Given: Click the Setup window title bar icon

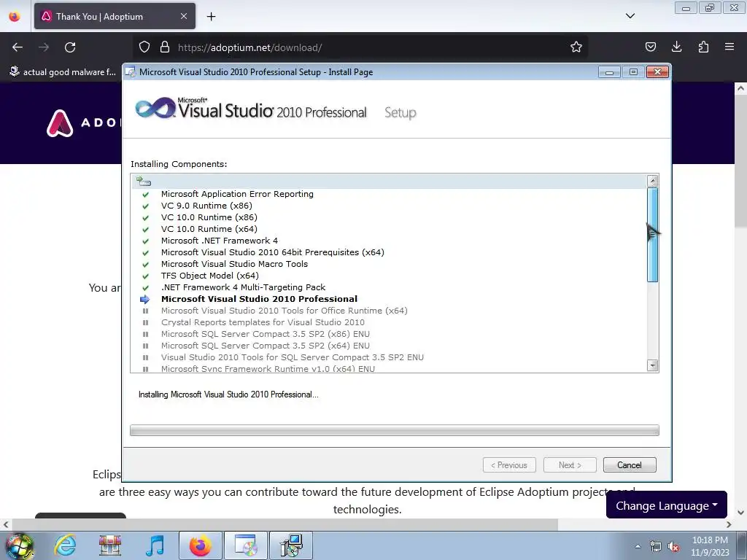Looking at the screenshot, I should pyautogui.click(x=130, y=72).
